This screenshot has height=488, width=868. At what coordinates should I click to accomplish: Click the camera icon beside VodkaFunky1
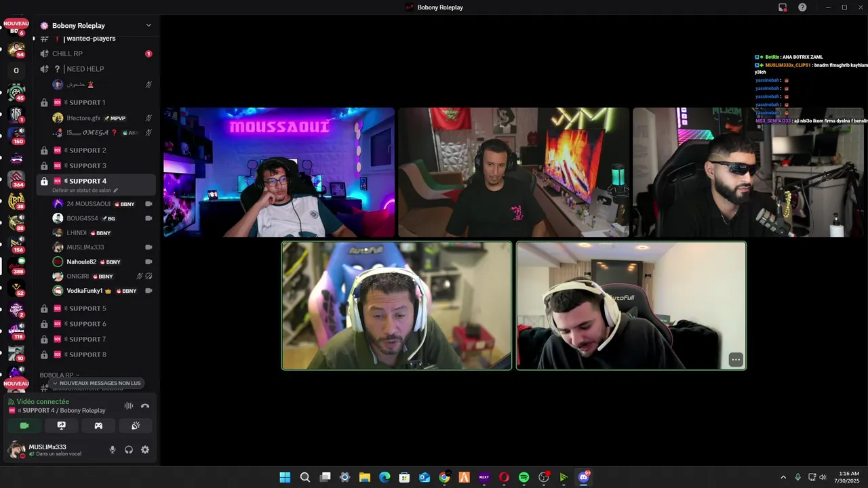[x=149, y=291]
